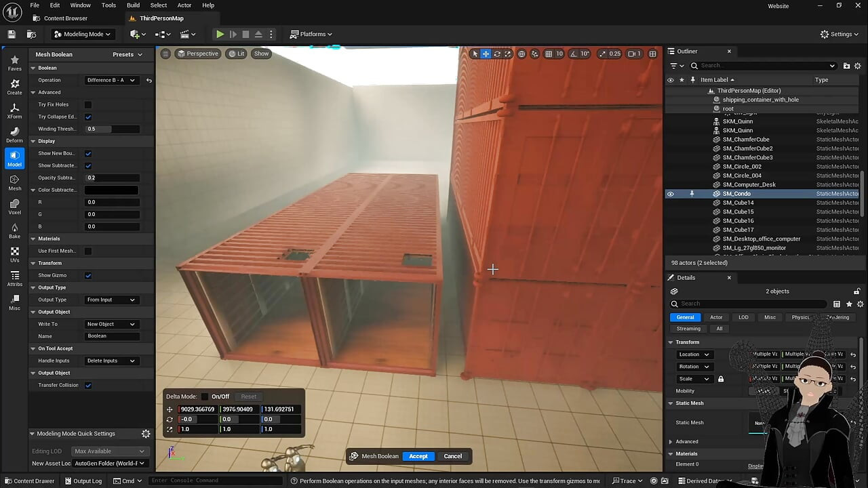
Task: Open the Bake tools category
Action: coord(14,231)
